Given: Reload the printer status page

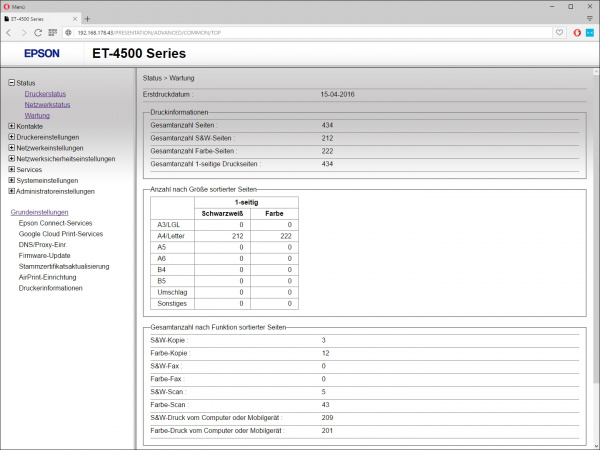Looking at the screenshot, I should pyautogui.click(x=38, y=32).
